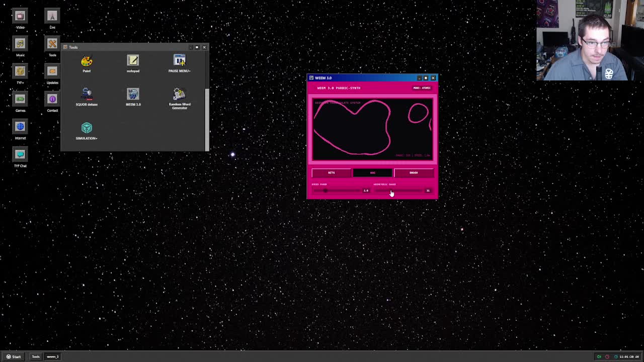
Task: Click the MODE: ATOMIC indicator in WEEM
Action: coord(422,88)
